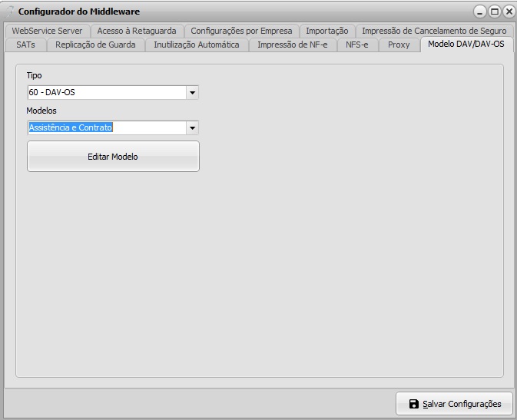
Task: Click the Configurador do Middleware title text
Action: (79, 12)
